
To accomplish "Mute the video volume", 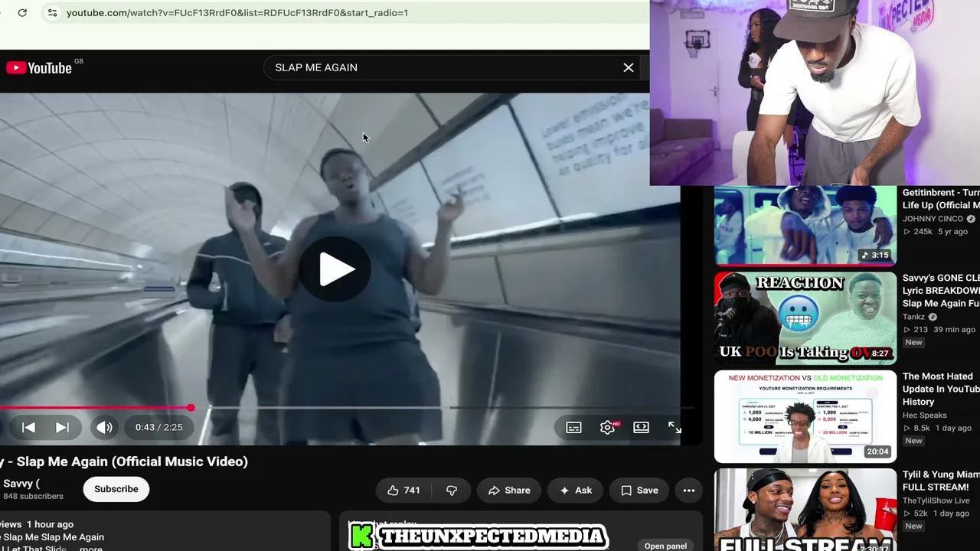I will click(104, 427).
